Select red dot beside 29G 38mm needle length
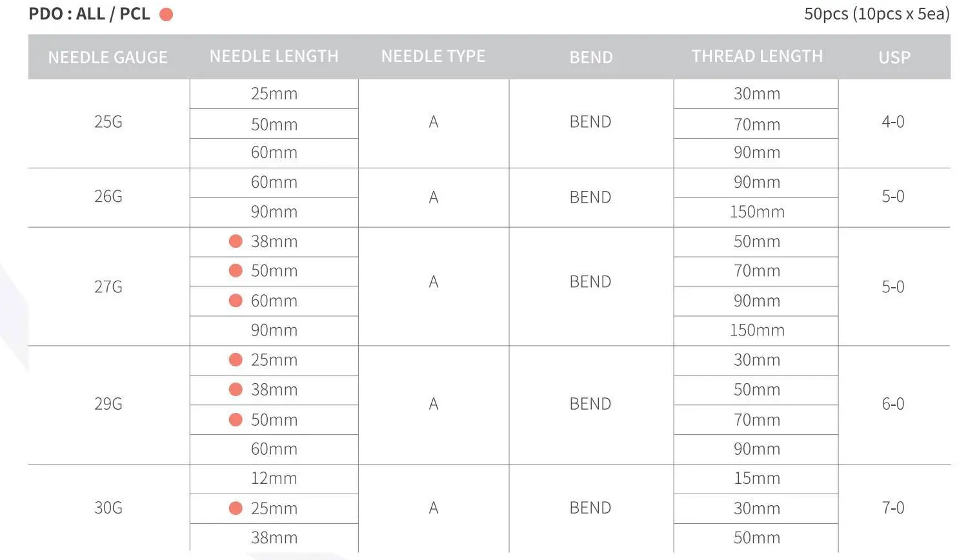 pos(236,390)
